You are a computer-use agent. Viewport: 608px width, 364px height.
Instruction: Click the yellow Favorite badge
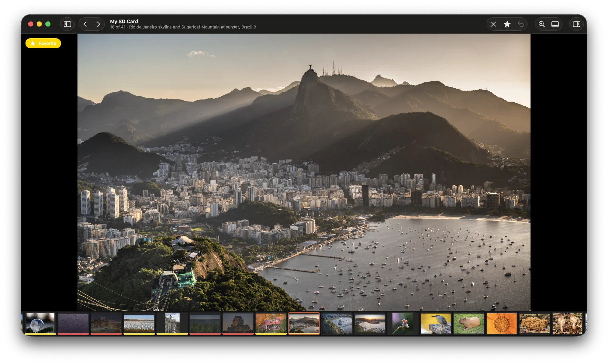[x=43, y=43]
